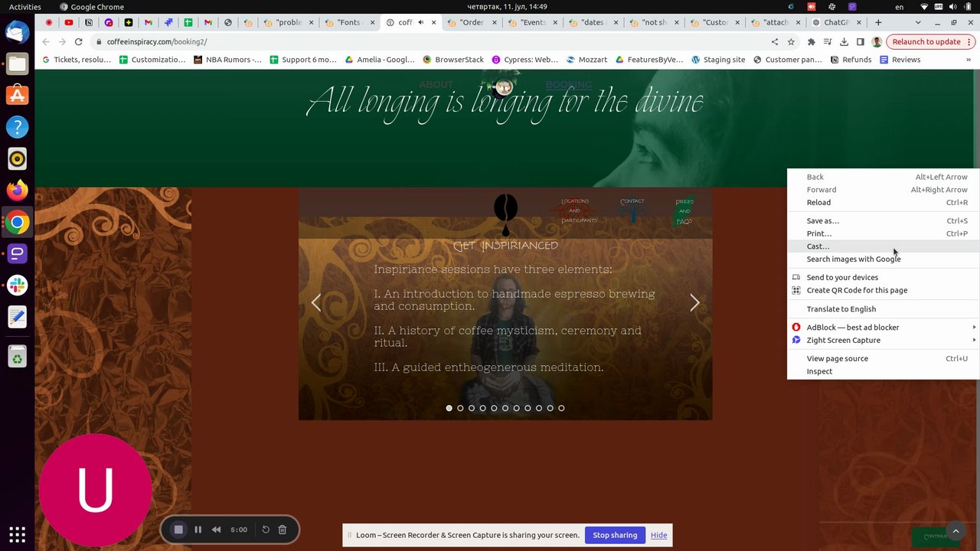
Task: Restart the Loom recording
Action: point(266,530)
